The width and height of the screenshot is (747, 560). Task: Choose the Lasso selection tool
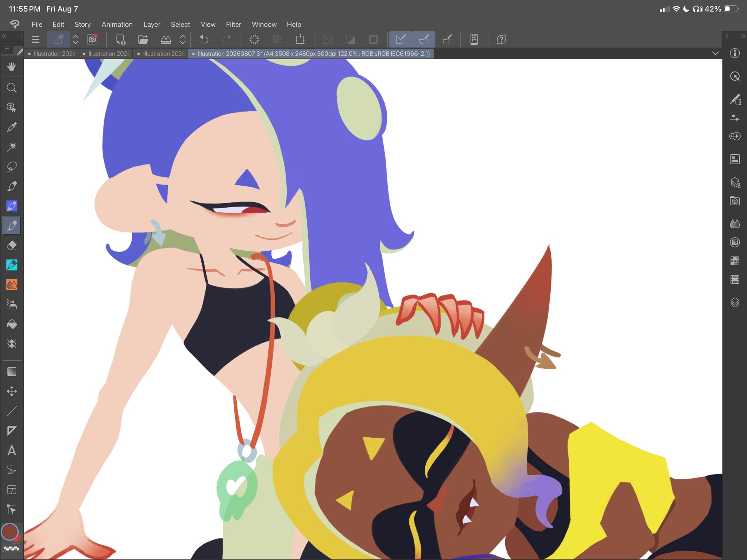click(12, 166)
